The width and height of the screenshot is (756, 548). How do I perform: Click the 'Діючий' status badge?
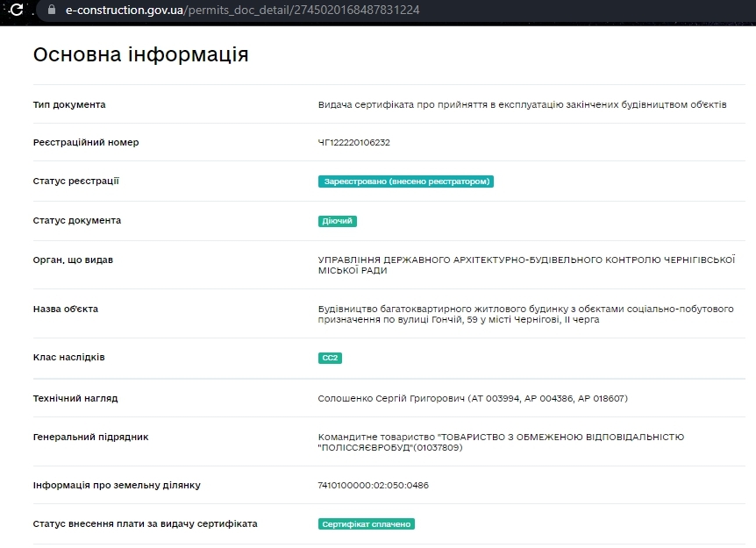[338, 221]
